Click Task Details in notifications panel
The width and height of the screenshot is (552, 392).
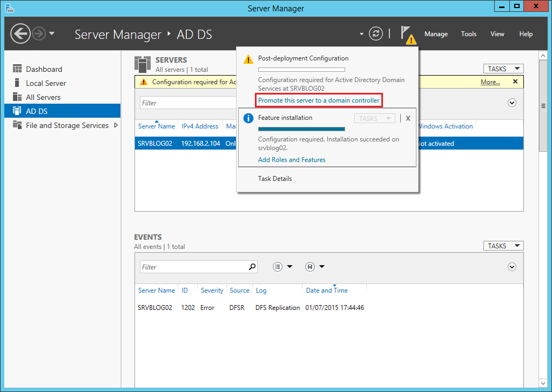pyautogui.click(x=275, y=178)
